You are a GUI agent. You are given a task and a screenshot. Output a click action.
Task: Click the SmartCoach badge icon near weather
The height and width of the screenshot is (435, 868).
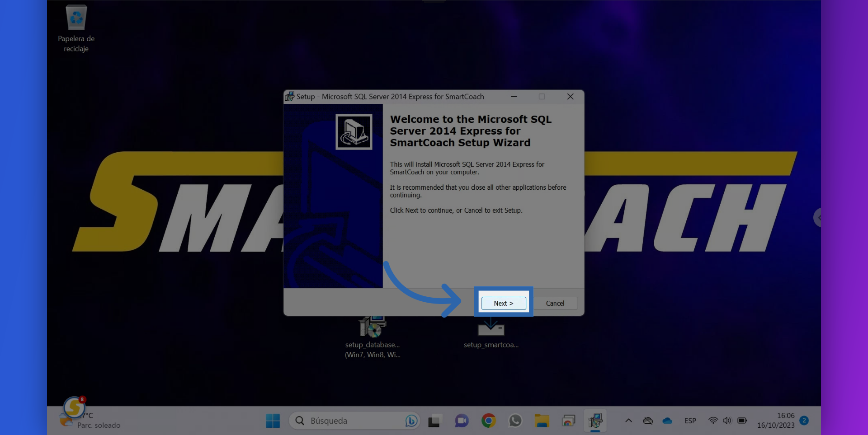click(74, 407)
